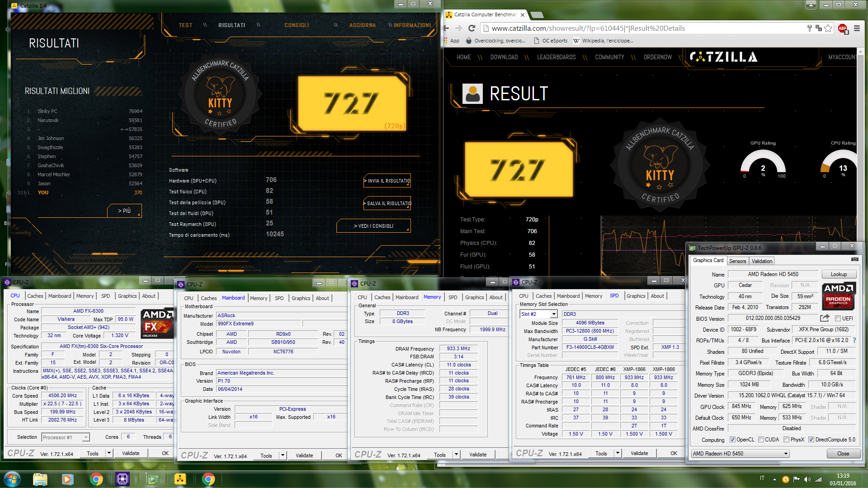Click the taskbar clock showing 13:19

[x=843, y=476]
